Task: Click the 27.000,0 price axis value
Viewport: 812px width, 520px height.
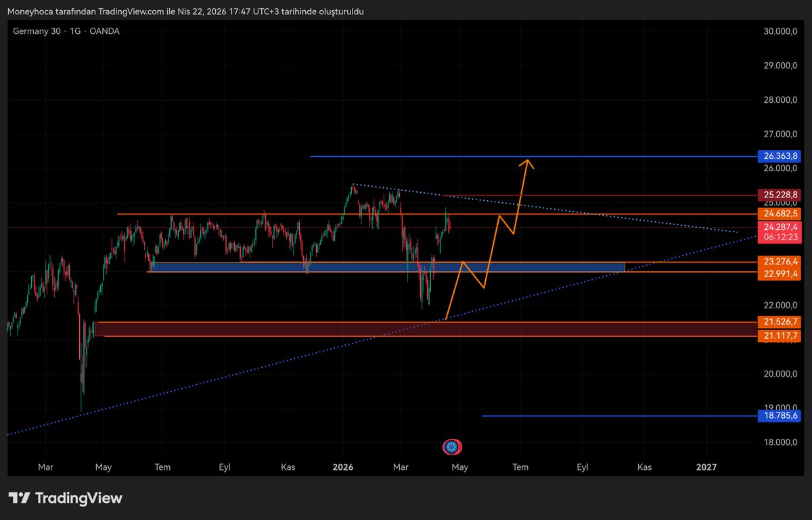Action: point(780,135)
